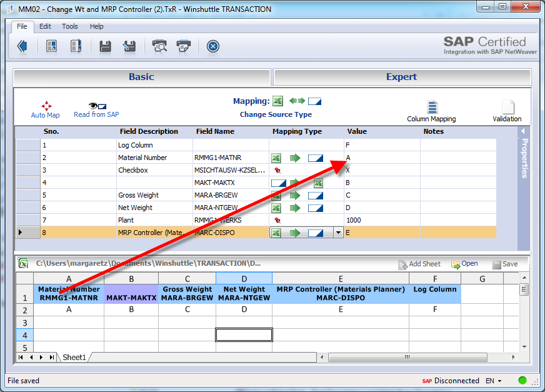The width and height of the screenshot is (545, 392).
Task: Open the Validation page icon
Action: (x=508, y=107)
